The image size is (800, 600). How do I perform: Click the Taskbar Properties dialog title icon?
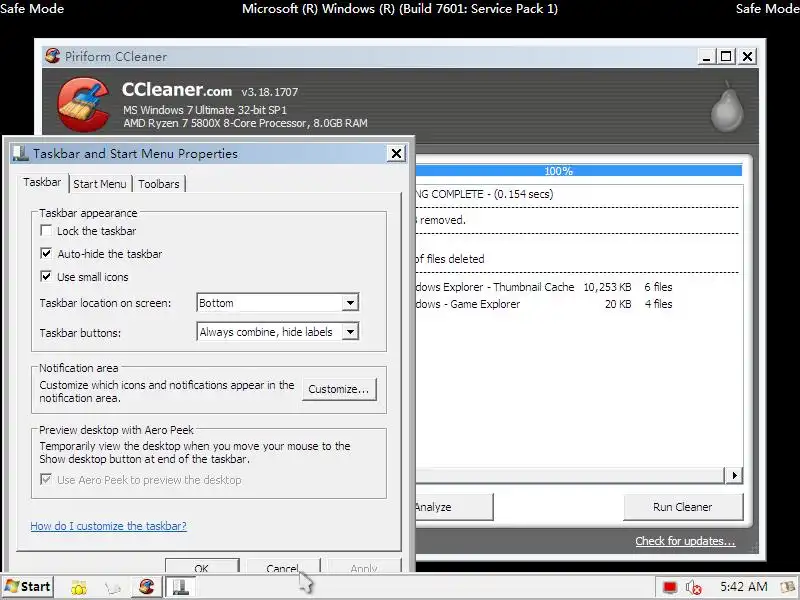pos(20,153)
